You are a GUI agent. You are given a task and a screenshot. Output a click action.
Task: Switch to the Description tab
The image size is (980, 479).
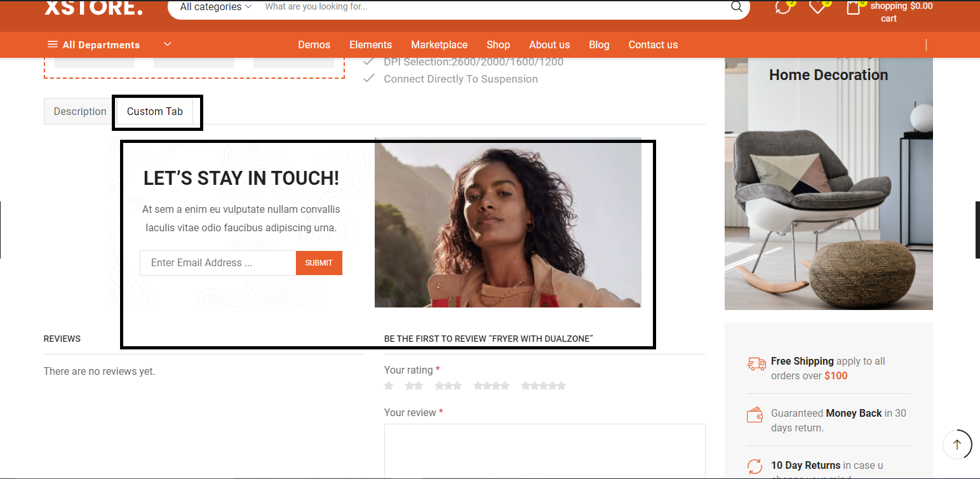point(80,111)
